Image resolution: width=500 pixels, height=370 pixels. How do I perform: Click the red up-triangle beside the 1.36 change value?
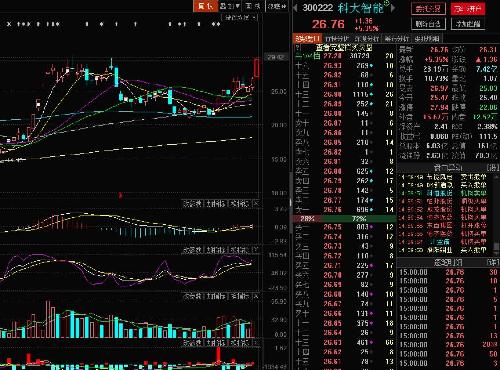click(478, 60)
